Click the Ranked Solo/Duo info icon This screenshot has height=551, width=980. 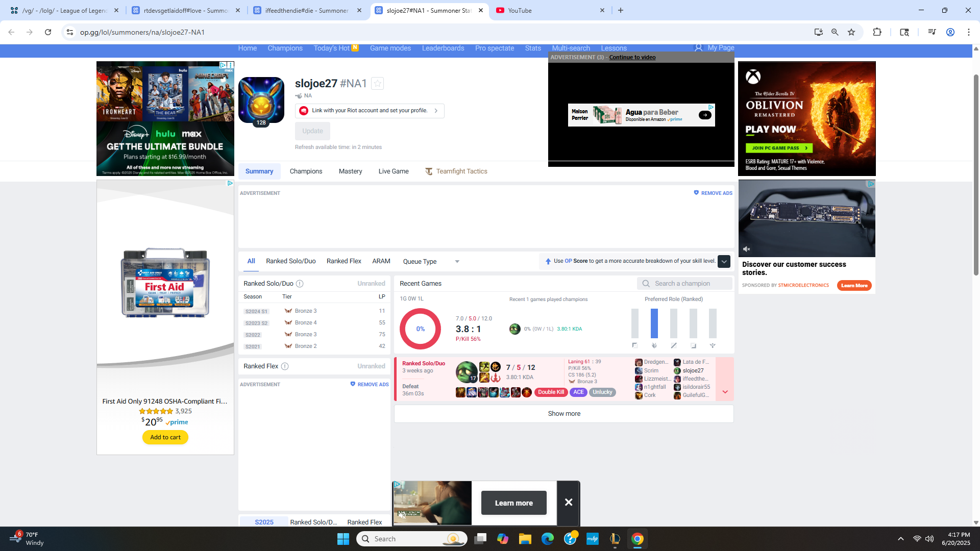[x=300, y=284]
